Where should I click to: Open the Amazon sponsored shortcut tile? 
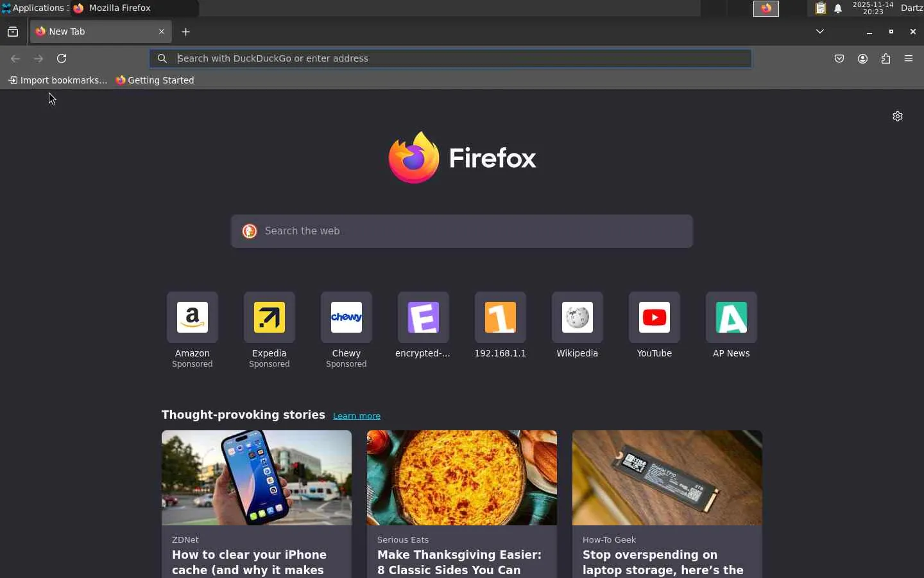193,318
